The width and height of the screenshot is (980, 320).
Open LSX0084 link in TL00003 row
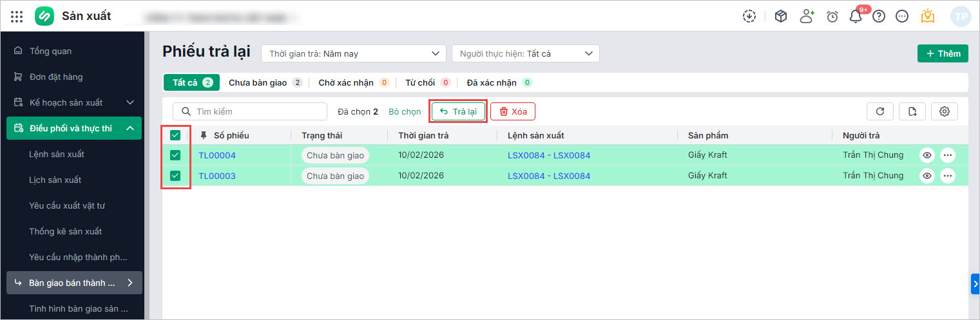(x=549, y=176)
